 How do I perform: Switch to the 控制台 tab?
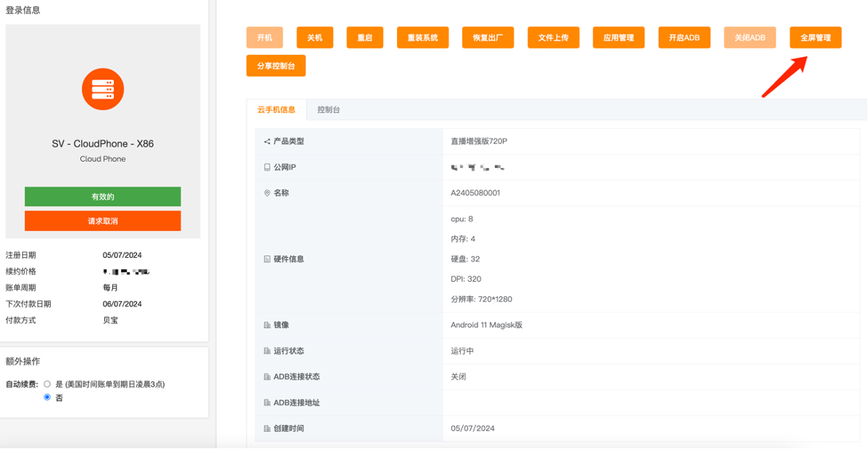pyautogui.click(x=329, y=110)
